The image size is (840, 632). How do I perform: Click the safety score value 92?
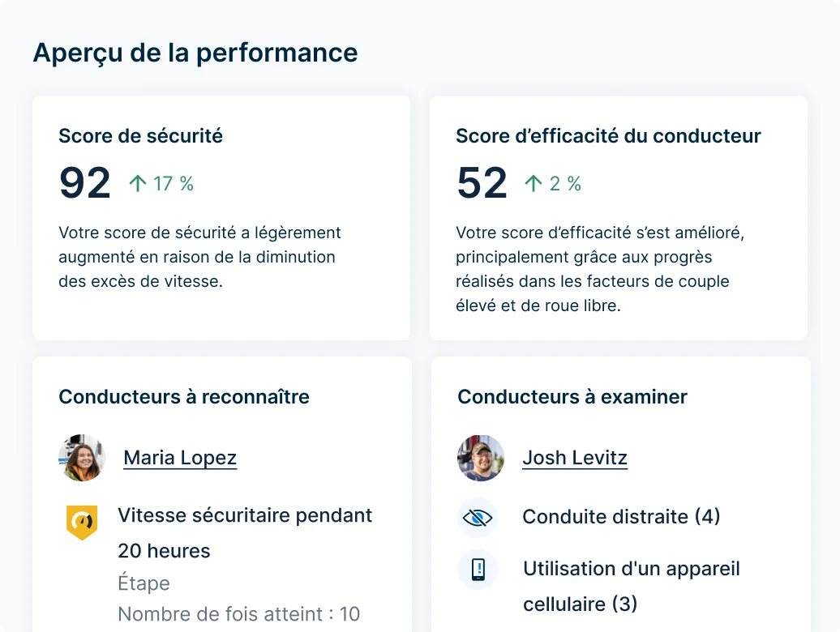coord(84,182)
